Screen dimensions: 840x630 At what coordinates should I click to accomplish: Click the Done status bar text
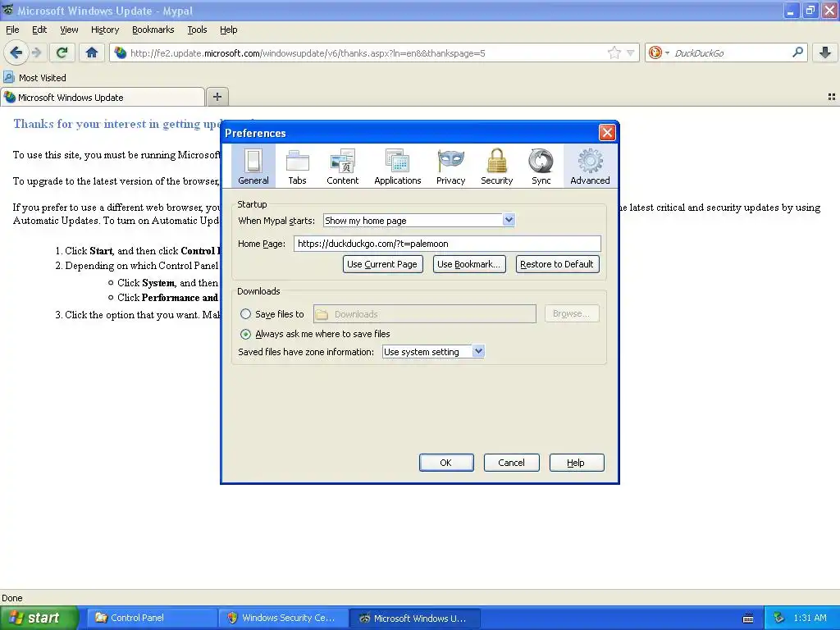[11, 598]
